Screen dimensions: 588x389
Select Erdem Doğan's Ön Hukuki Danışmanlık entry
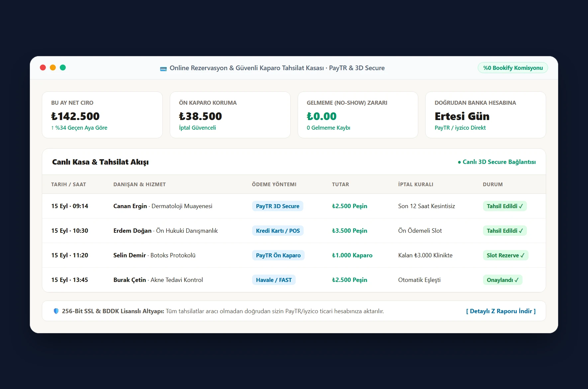(165, 231)
